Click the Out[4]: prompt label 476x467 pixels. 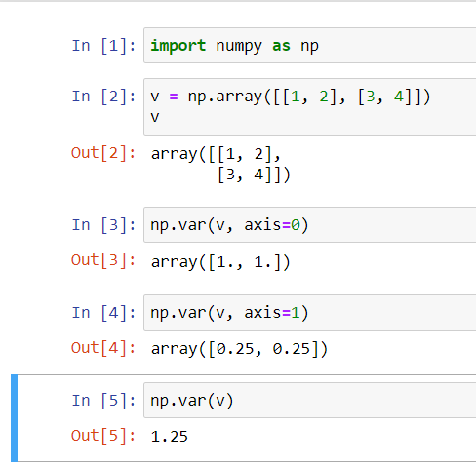coord(103,348)
